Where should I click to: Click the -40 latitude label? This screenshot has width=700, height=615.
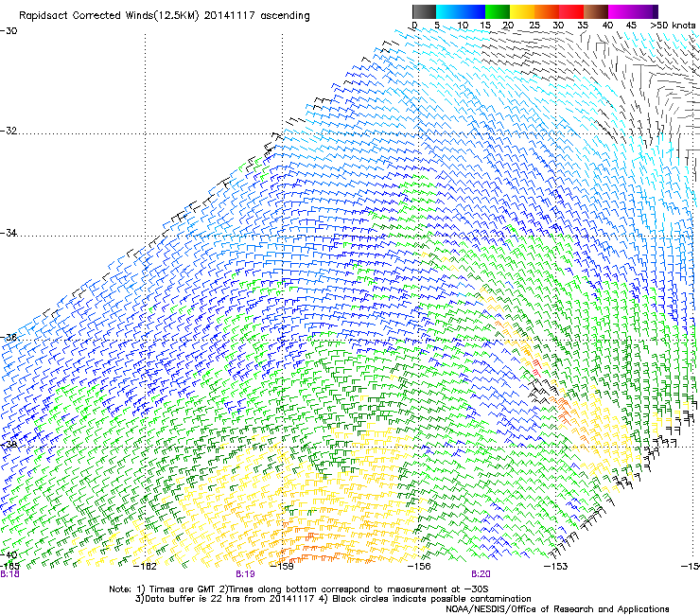[x=9, y=554]
